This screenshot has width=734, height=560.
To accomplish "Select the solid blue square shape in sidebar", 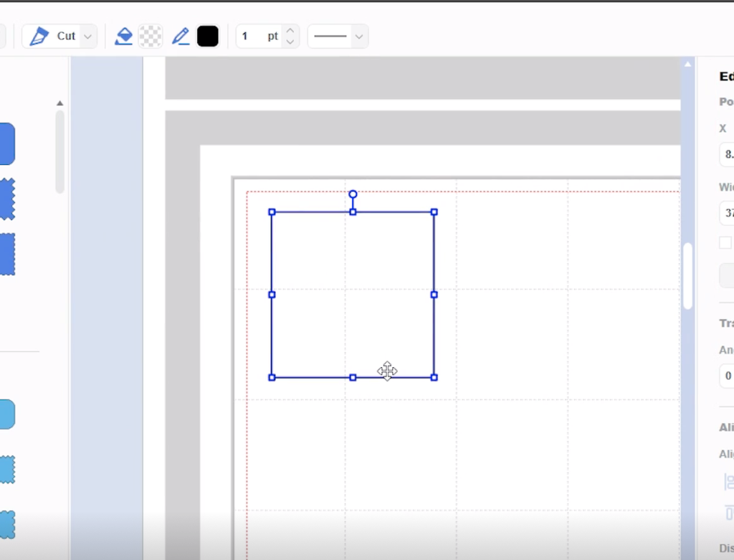I will coord(6,143).
